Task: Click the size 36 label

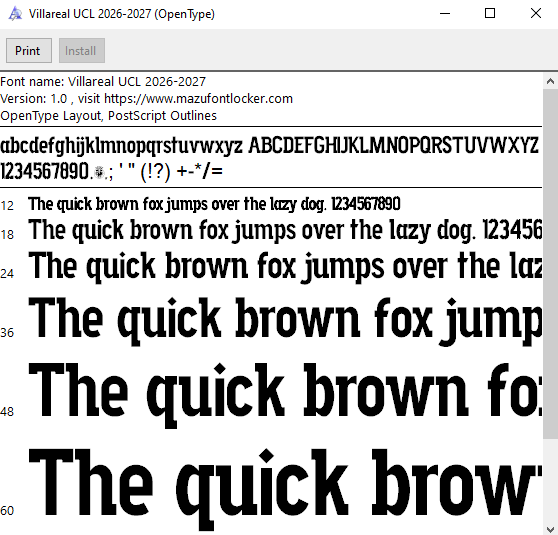Action: pos(7,333)
